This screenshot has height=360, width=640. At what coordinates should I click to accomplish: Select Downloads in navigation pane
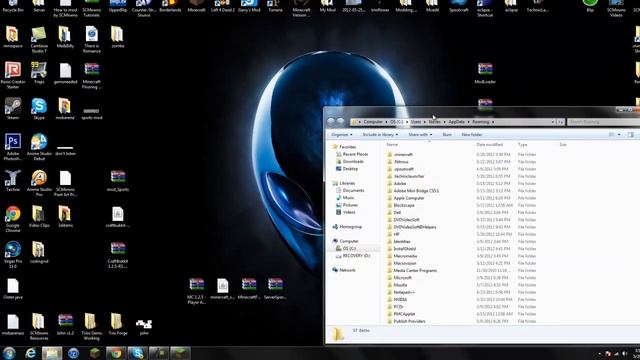(349, 162)
